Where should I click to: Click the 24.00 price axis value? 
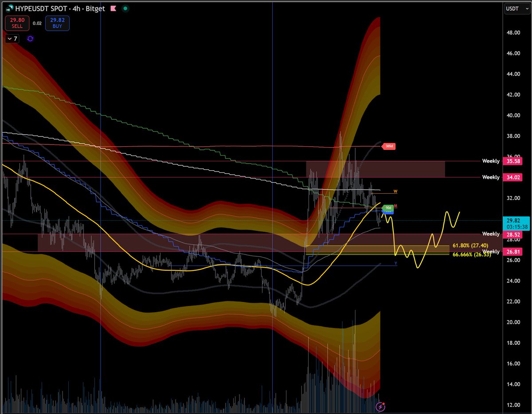point(514,281)
